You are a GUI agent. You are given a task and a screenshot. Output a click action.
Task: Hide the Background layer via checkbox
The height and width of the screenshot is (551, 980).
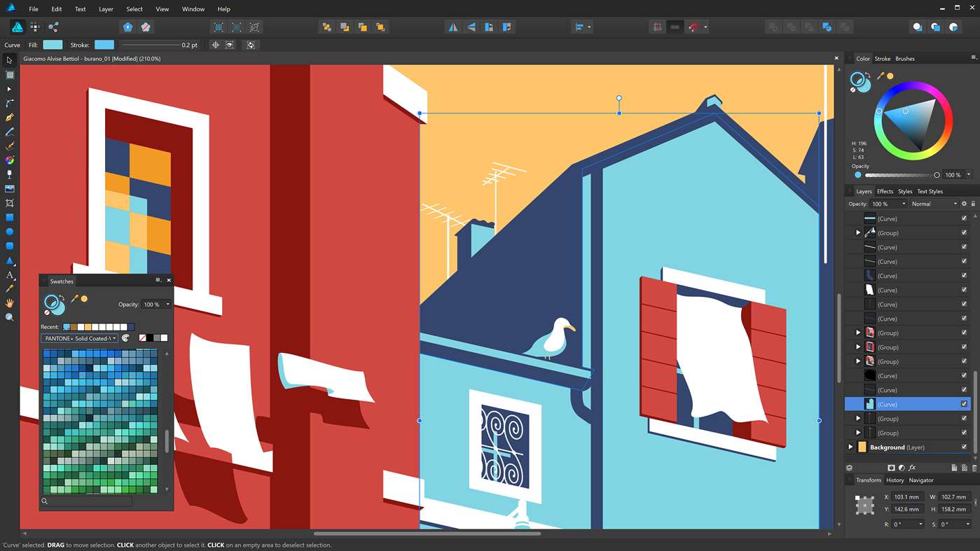coord(964,447)
